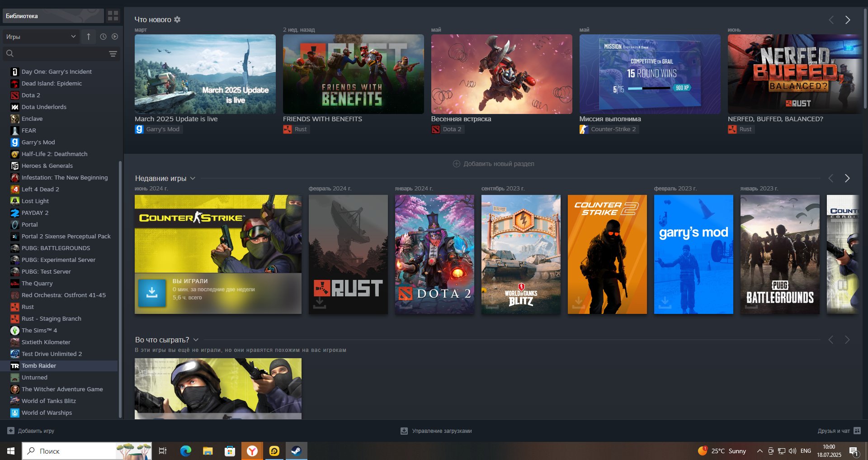Viewport: 868px width, 460px height.
Task: Open Dota 2 cover in recent games
Action: click(x=434, y=254)
